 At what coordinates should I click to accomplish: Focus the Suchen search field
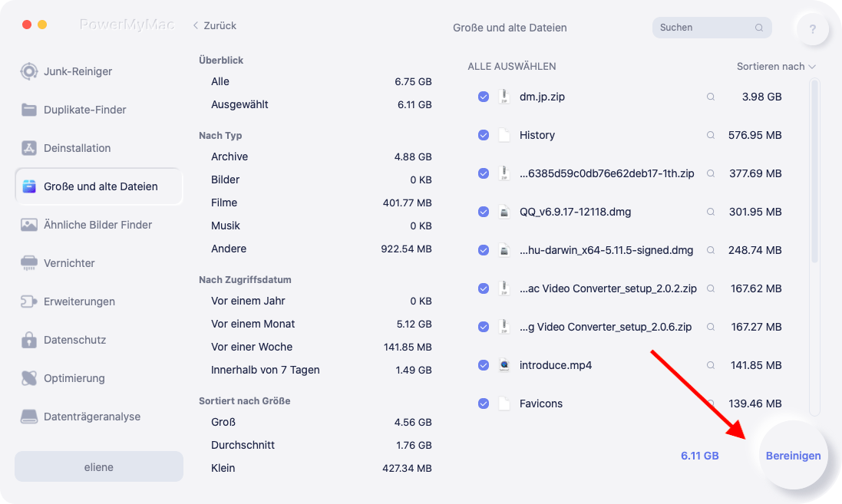(705, 28)
